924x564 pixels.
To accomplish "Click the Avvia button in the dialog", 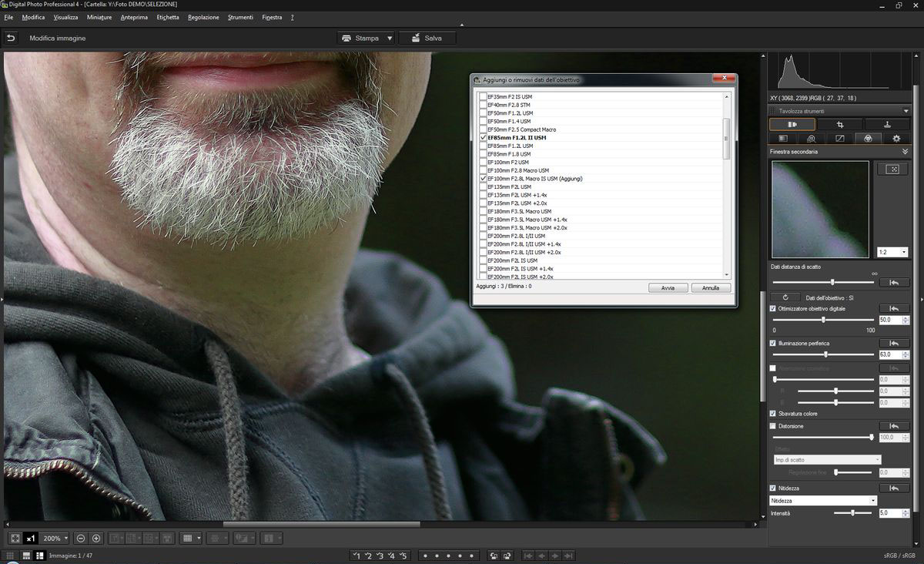I will [x=668, y=287].
